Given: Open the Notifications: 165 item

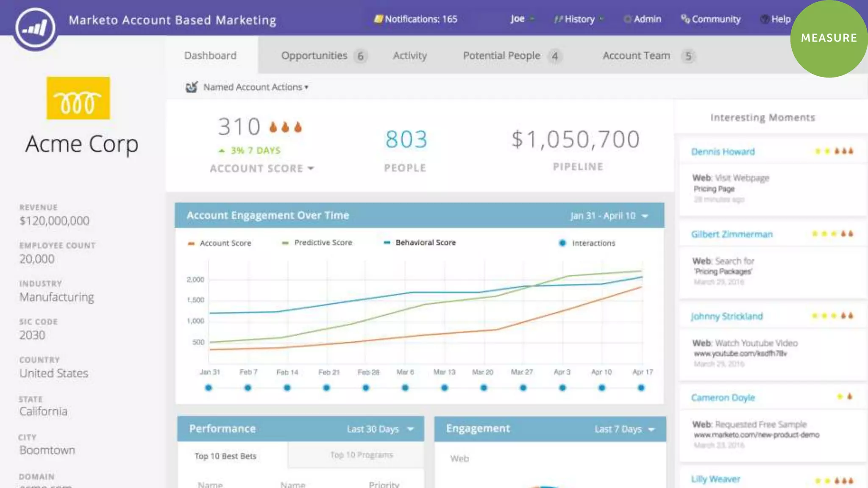Looking at the screenshot, I should point(416,19).
